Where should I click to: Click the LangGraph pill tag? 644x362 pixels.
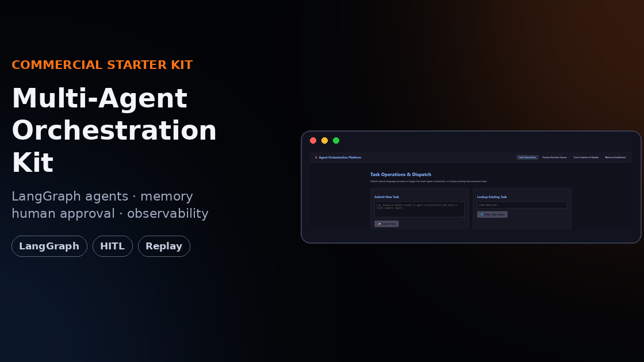[x=49, y=247]
